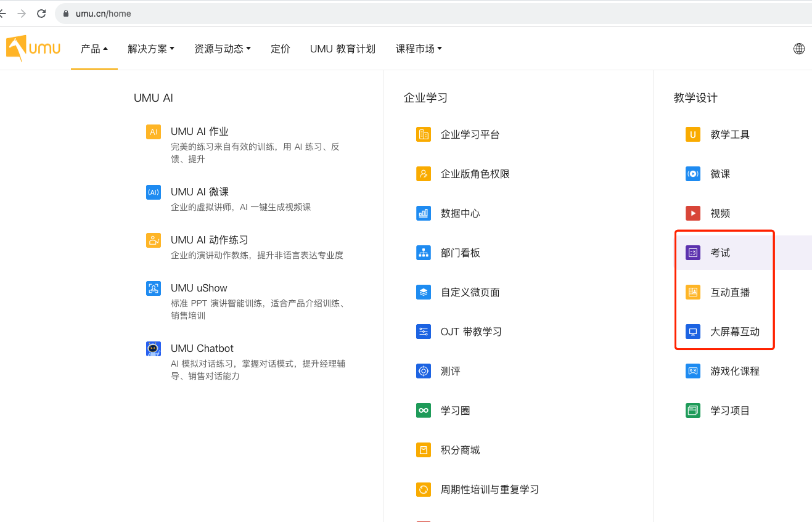Open 视频 link
Image resolution: width=812 pixels, height=522 pixels.
(x=720, y=213)
